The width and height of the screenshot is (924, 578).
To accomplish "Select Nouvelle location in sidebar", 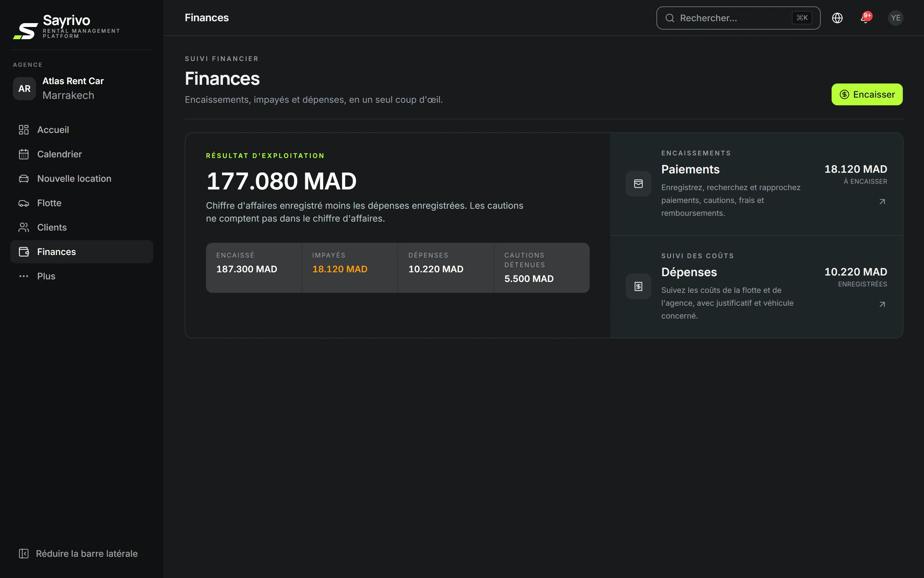I will (82, 179).
